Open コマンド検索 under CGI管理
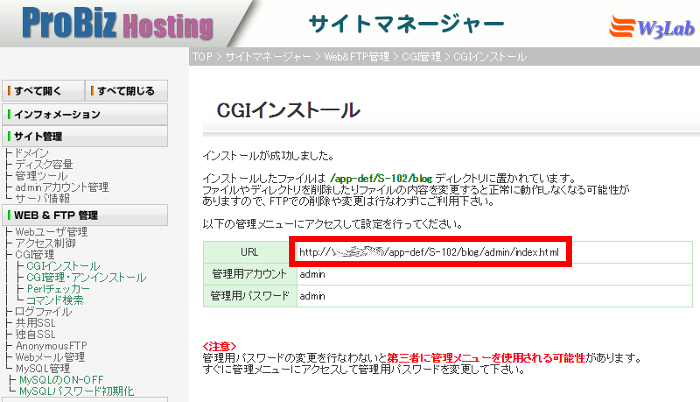 click(56, 300)
